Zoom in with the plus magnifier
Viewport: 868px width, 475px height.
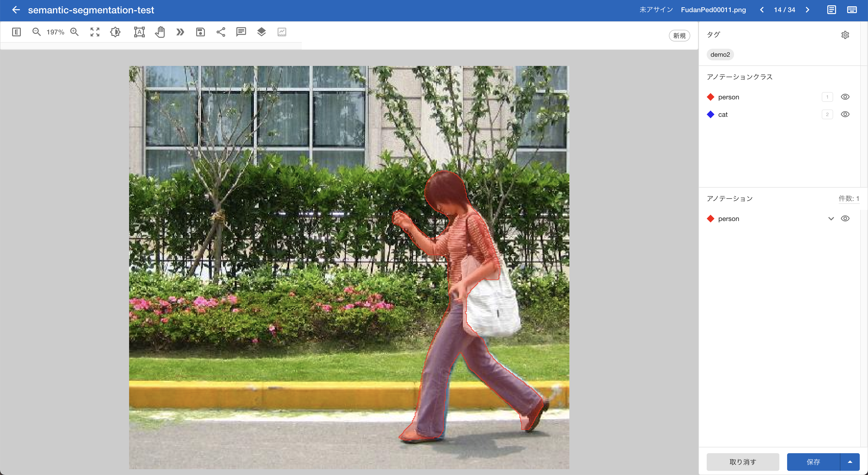[74, 32]
